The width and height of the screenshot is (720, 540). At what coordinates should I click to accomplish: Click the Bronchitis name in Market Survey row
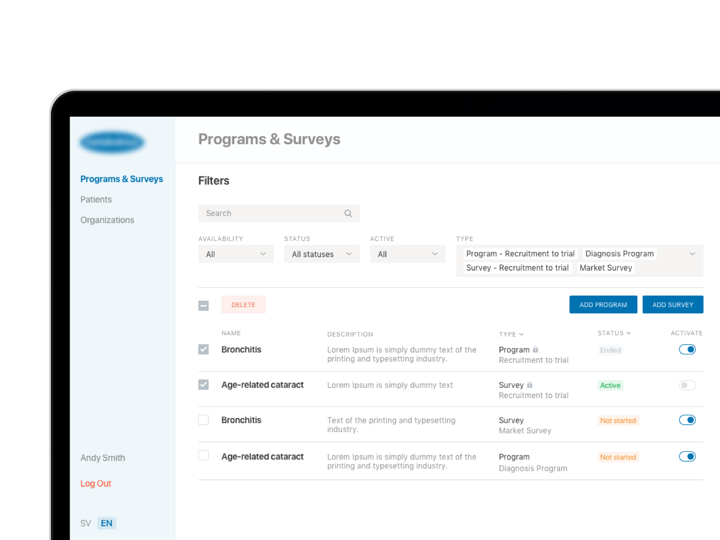241,420
